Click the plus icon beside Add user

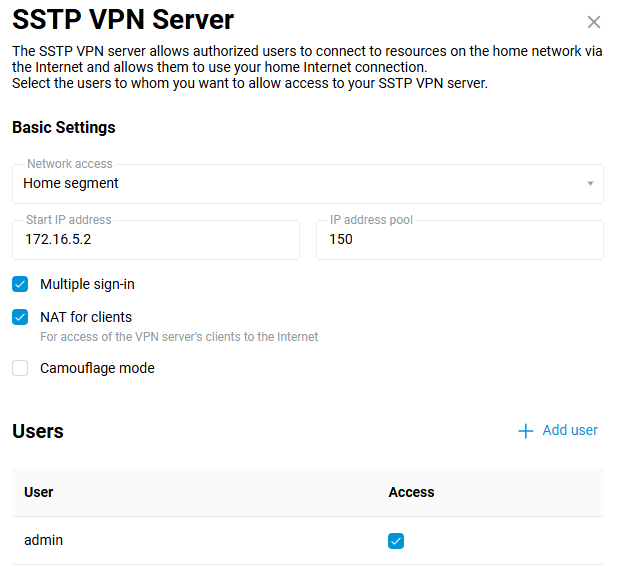(526, 431)
